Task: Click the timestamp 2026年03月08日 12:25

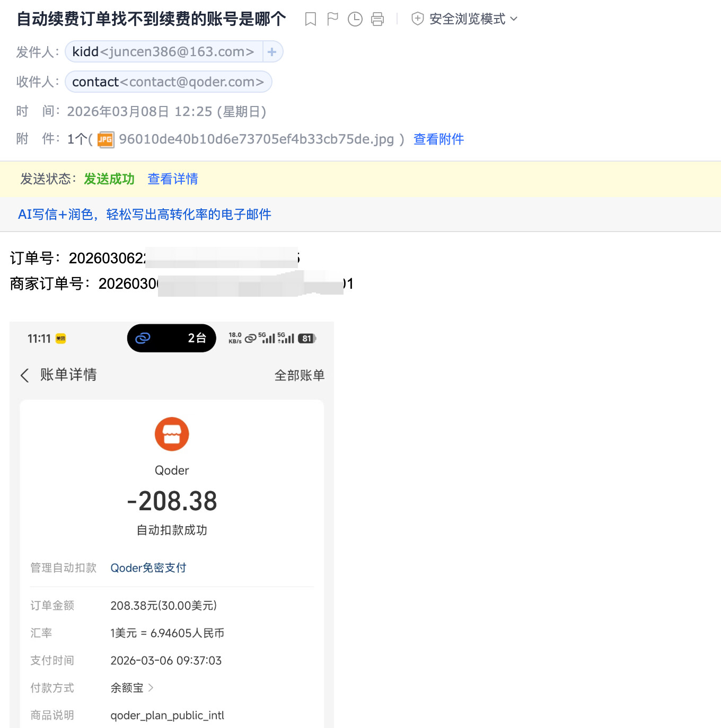Action: tap(166, 111)
